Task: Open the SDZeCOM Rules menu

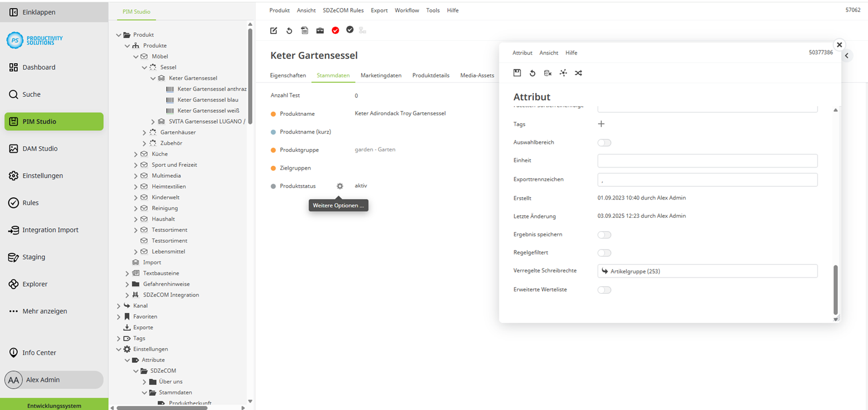Action: 343,10
